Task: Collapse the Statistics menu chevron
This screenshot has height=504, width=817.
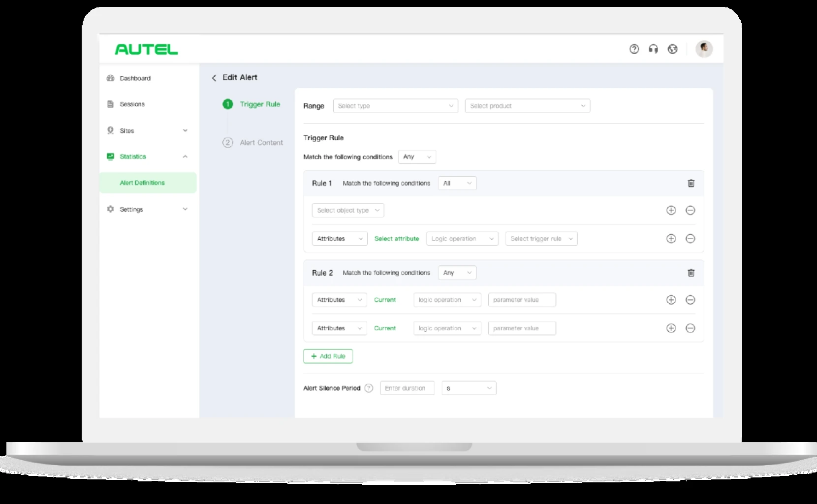Action: (185, 157)
